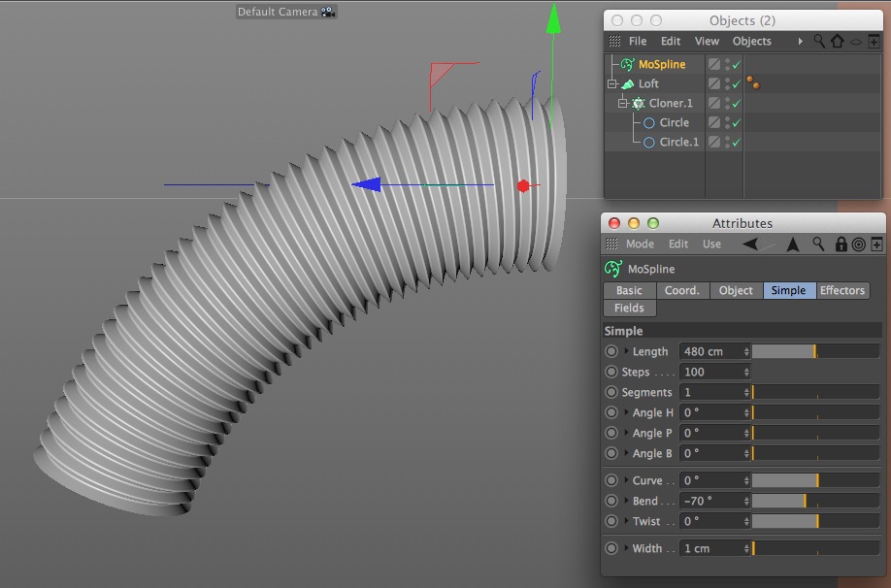Click the search magnifier in Objects panel
891x588 pixels.
[819, 41]
